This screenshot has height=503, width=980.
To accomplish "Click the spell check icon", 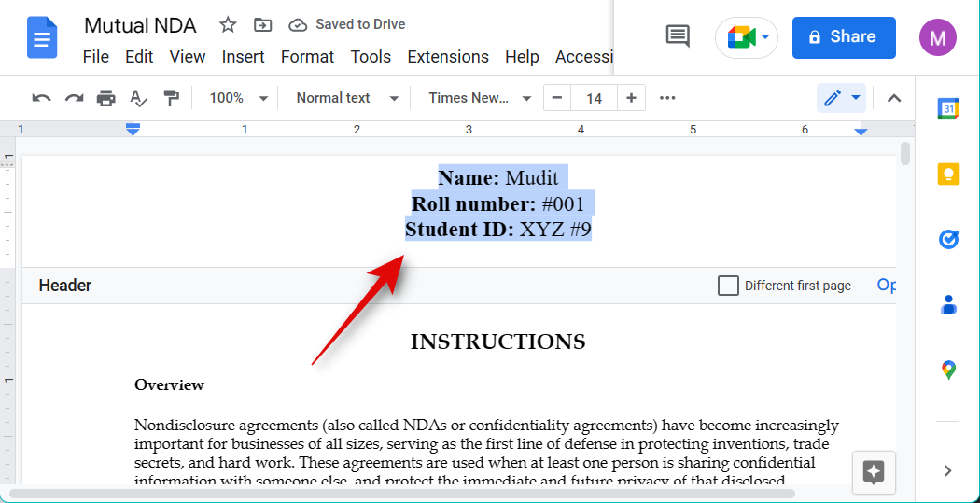I will [139, 98].
